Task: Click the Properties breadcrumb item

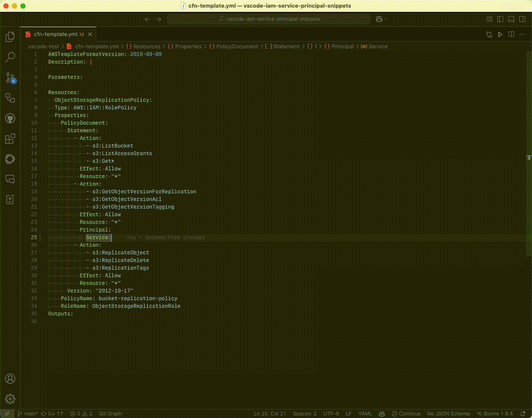Action: (188, 47)
